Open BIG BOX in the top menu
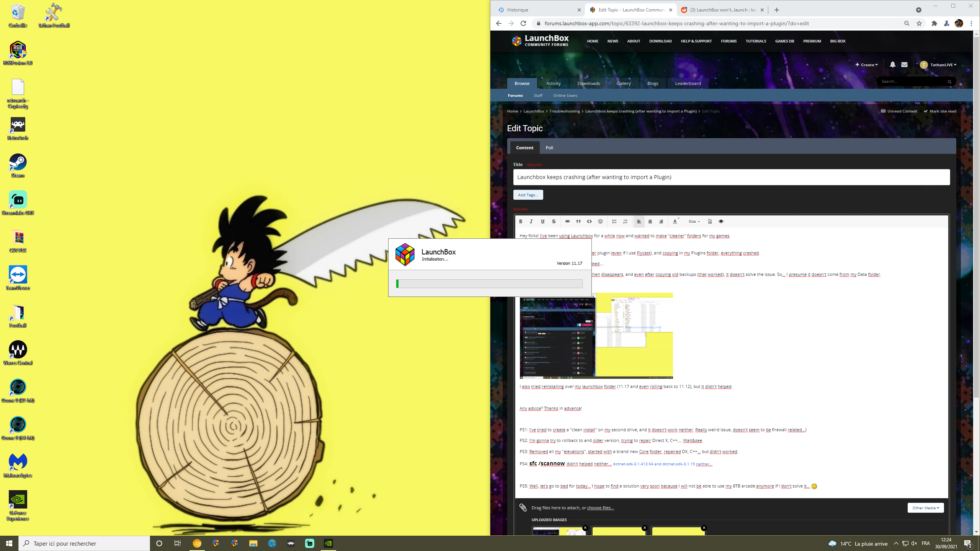The image size is (980, 551). coord(838,41)
